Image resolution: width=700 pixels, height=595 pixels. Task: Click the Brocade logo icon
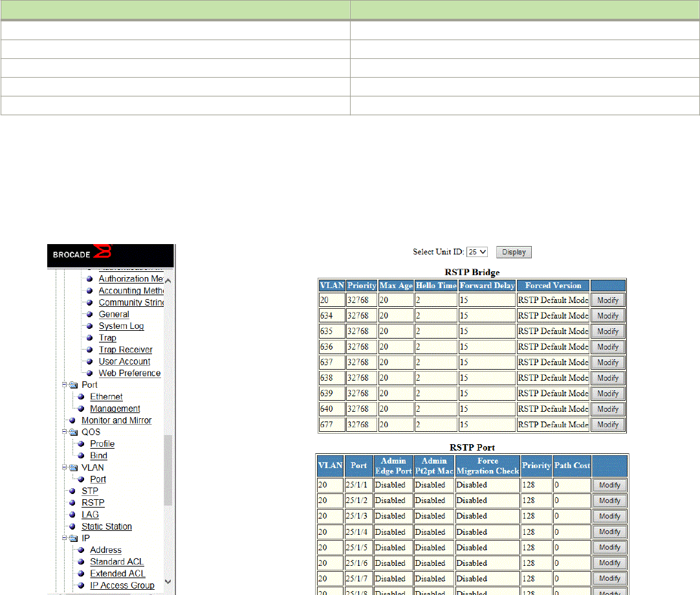point(103,251)
